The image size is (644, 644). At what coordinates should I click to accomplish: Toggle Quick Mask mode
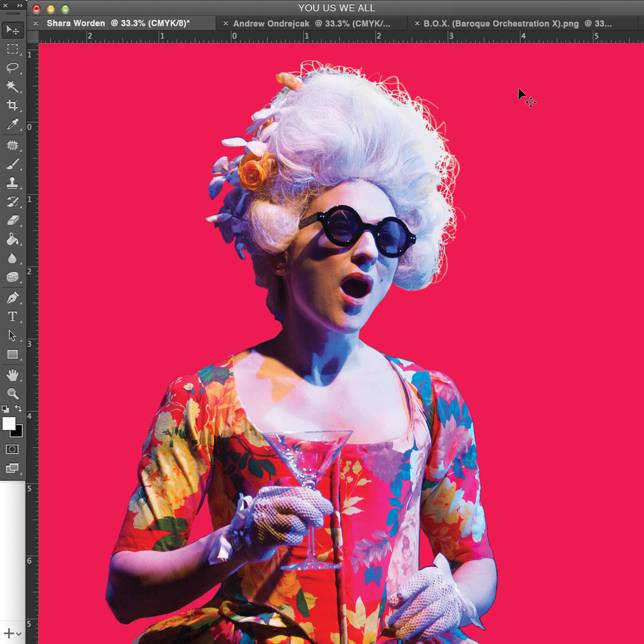coord(12,449)
